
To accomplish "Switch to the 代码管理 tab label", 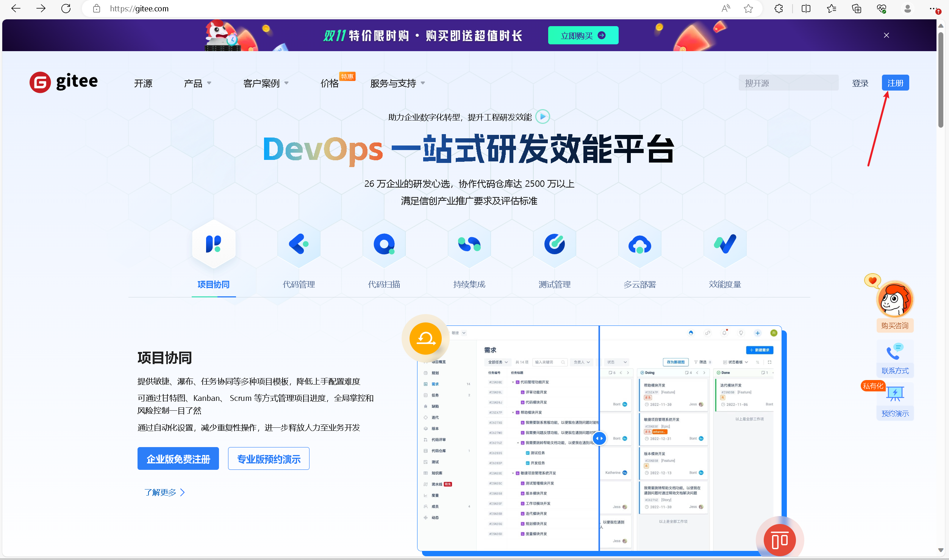I will point(299,285).
